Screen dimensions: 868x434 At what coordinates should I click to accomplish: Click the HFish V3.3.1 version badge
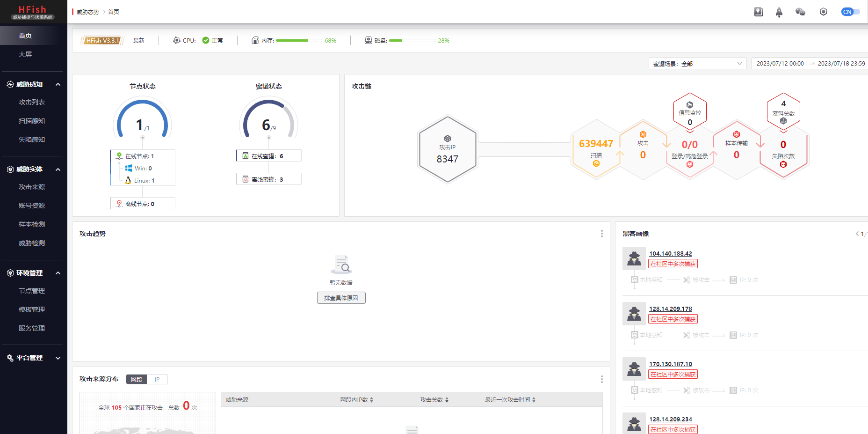pos(102,41)
